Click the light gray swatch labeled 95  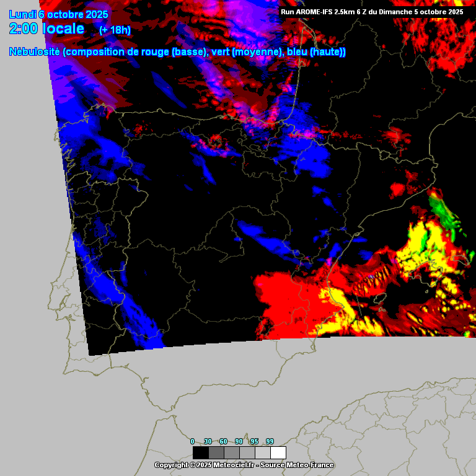[263, 453]
